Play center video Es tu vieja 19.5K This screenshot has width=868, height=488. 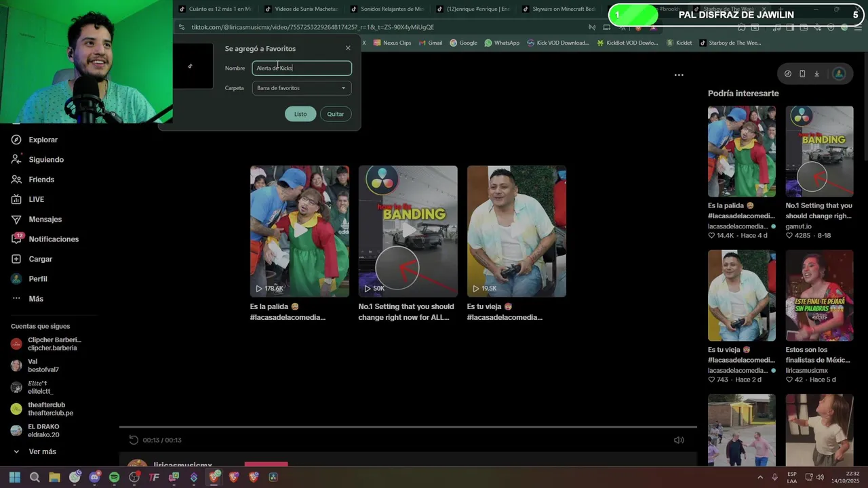(x=517, y=231)
